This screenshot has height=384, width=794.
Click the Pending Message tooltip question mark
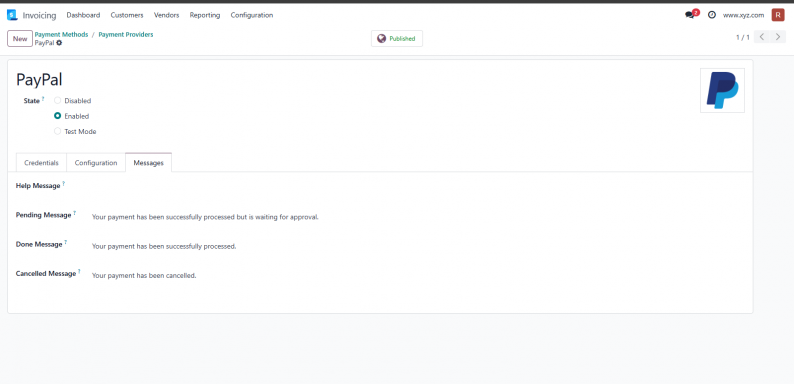click(x=75, y=213)
